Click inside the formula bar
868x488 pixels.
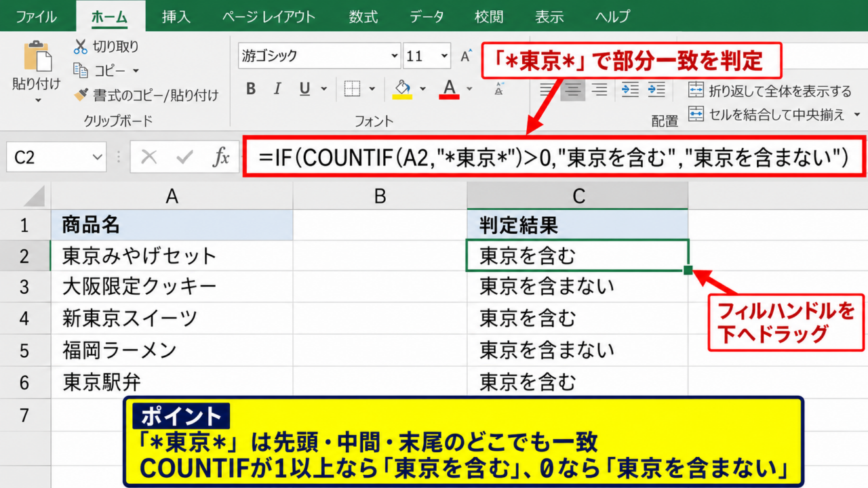coord(554,158)
